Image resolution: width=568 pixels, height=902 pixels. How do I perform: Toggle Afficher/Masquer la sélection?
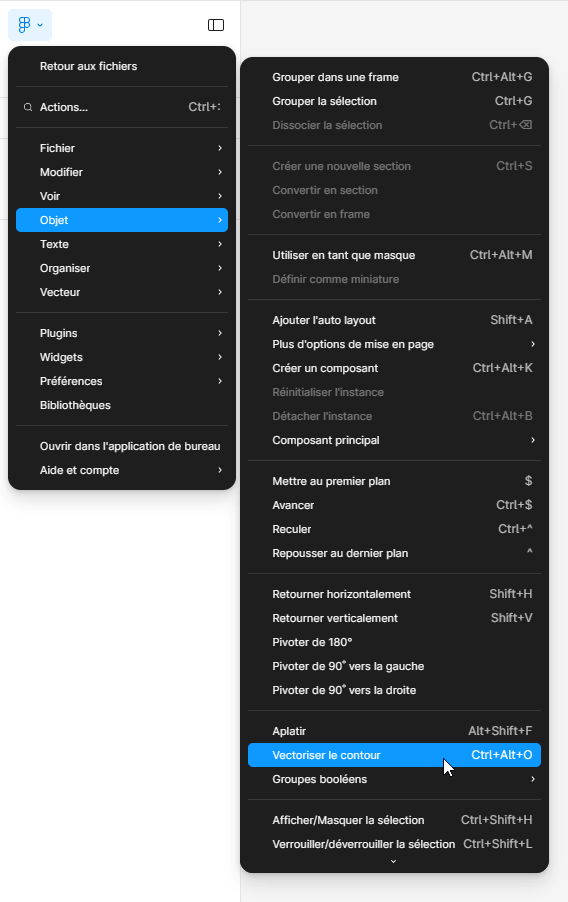[x=394, y=820]
